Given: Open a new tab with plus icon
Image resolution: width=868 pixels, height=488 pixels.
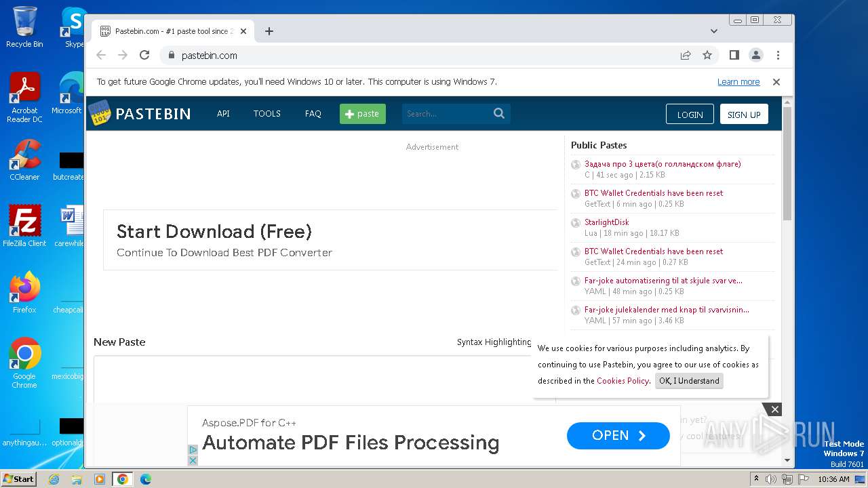Looking at the screenshot, I should (269, 31).
